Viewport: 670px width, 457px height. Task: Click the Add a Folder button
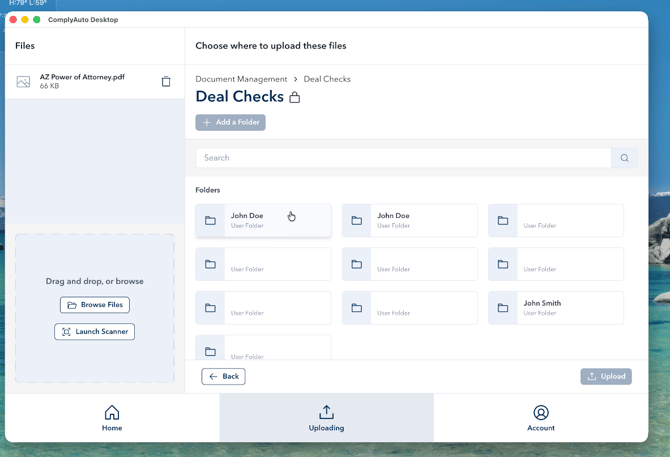tap(230, 122)
